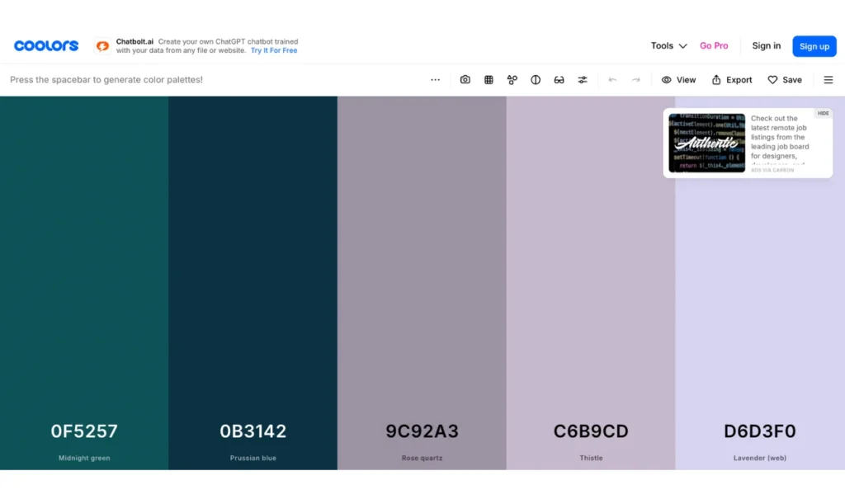
Task: Open the three-dots more options menu
Action: click(435, 80)
